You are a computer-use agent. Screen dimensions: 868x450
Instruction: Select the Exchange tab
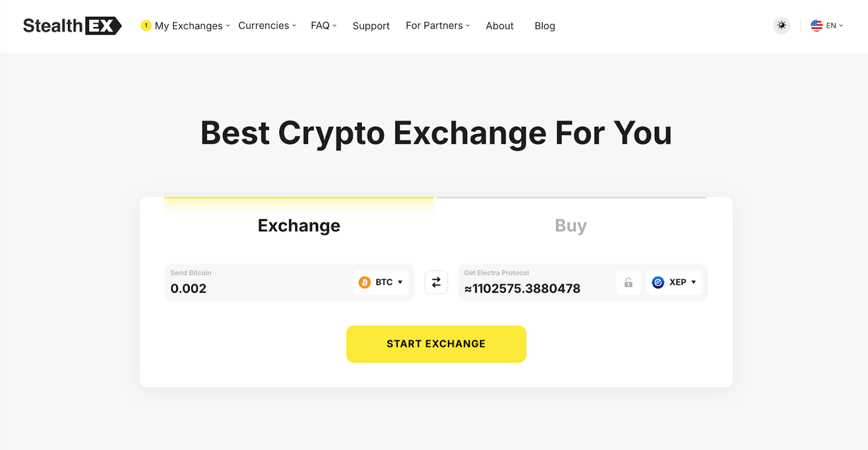(x=299, y=225)
